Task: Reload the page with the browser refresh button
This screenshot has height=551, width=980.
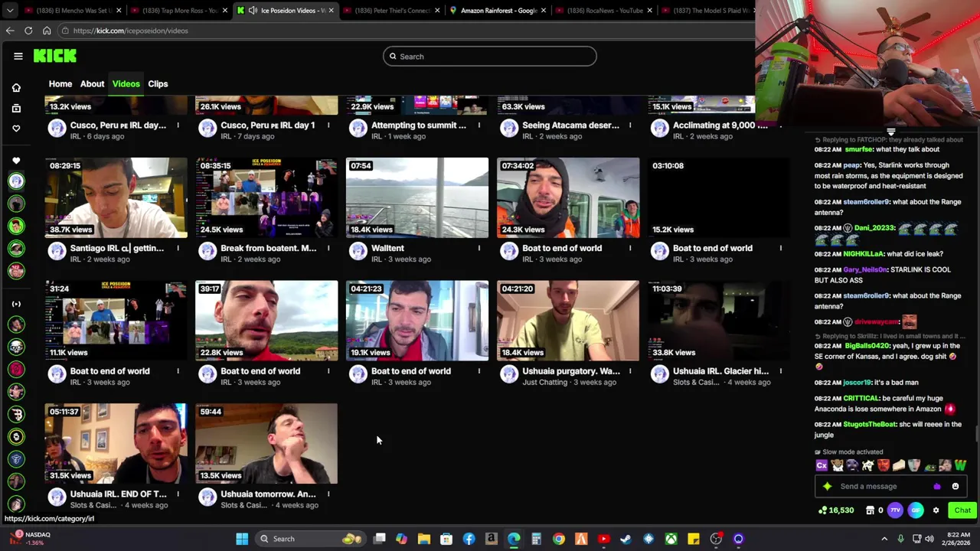Action: 28,31
